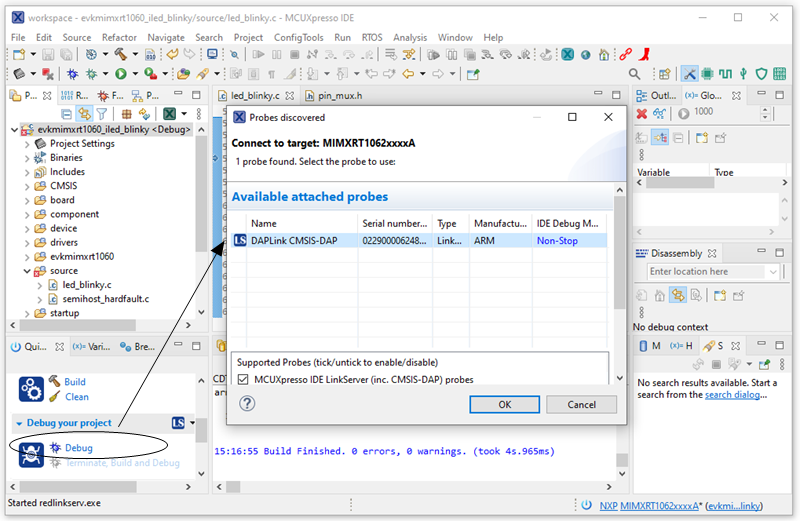Collapse the evkmimxrt1060_iled_blinky project node

(15, 130)
